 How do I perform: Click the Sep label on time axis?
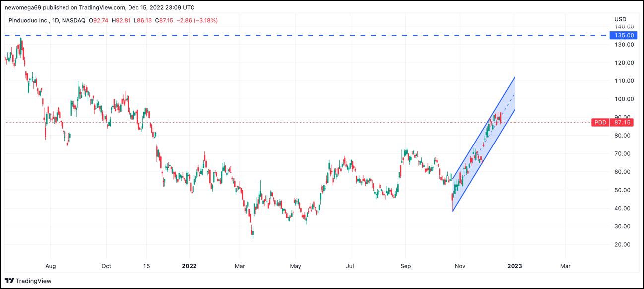tap(405, 266)
